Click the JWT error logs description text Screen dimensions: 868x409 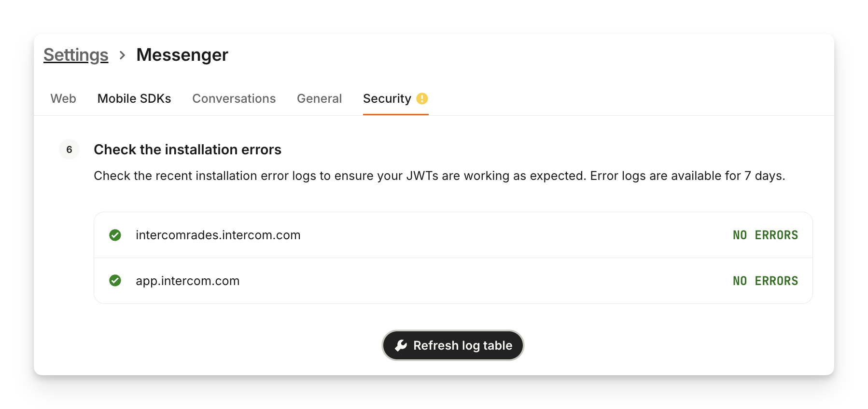(439, 176)
